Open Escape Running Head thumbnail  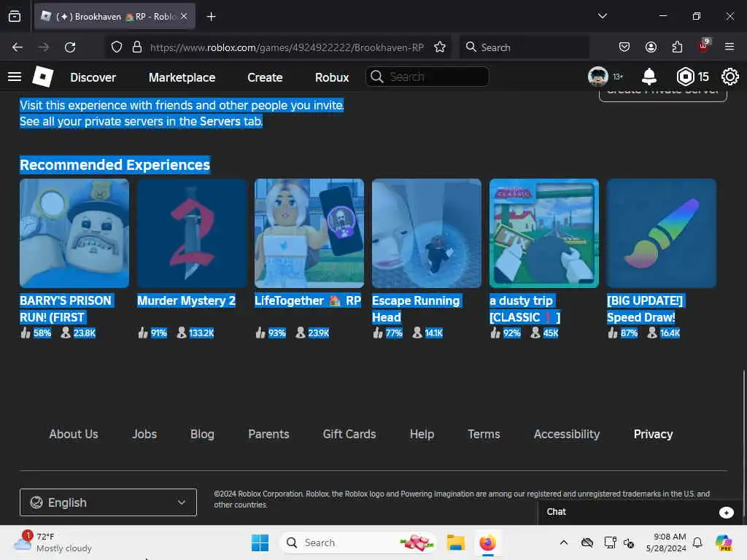[427, 233]
